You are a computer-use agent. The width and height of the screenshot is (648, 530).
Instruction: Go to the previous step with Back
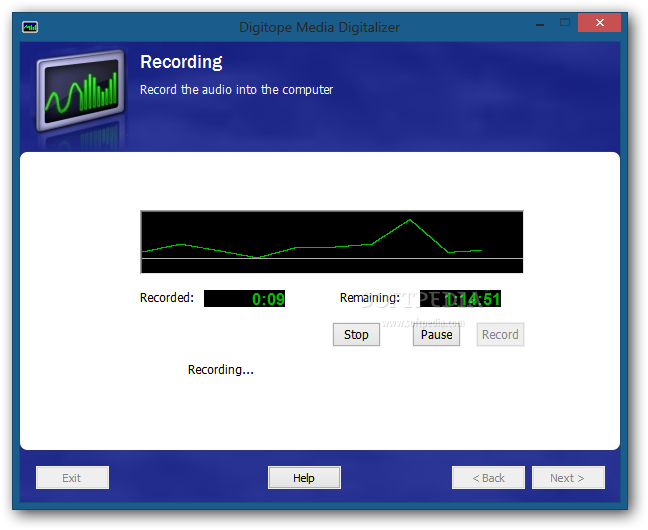(488, 477)
